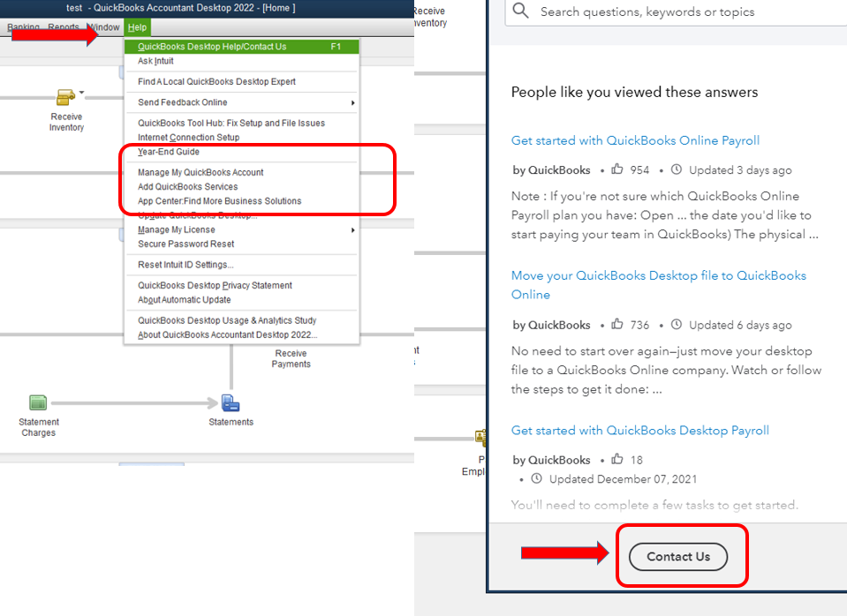Click thumbs-up icon beside 736
Screen dimensions: 847x616
[616, 324]
